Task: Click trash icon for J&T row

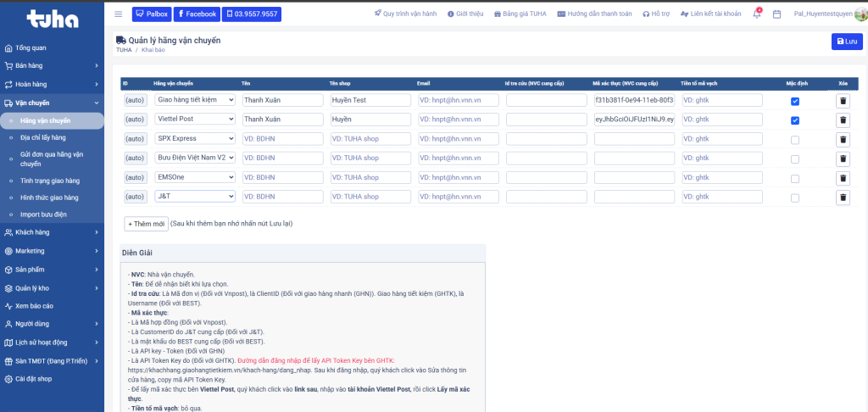Action: point(843,197)
